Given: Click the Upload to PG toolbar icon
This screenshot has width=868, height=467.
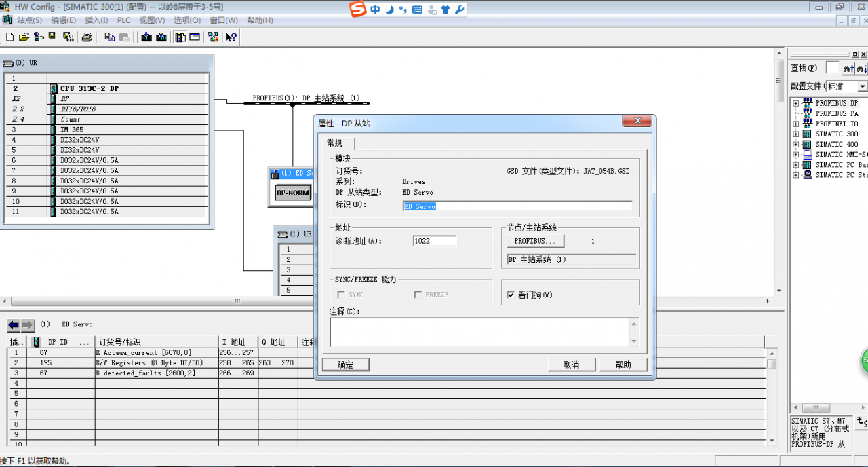Looking at the screenshot, I should click(x=161, y=37).
